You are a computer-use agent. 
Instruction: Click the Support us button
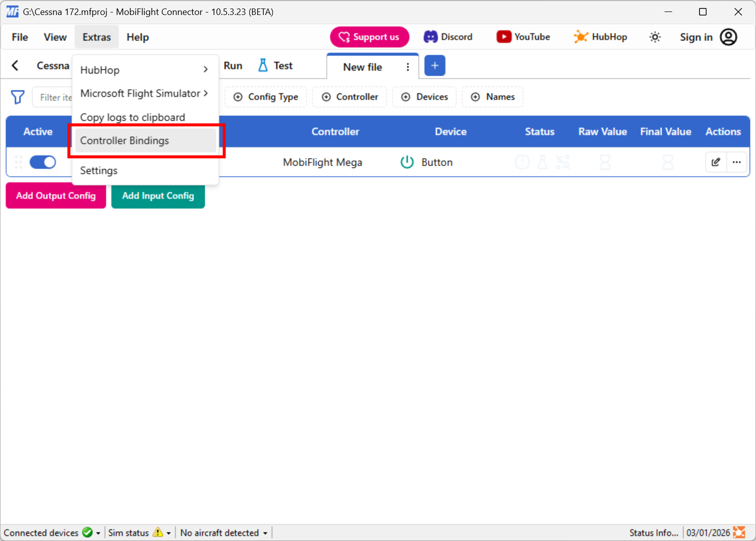[370, 36]
